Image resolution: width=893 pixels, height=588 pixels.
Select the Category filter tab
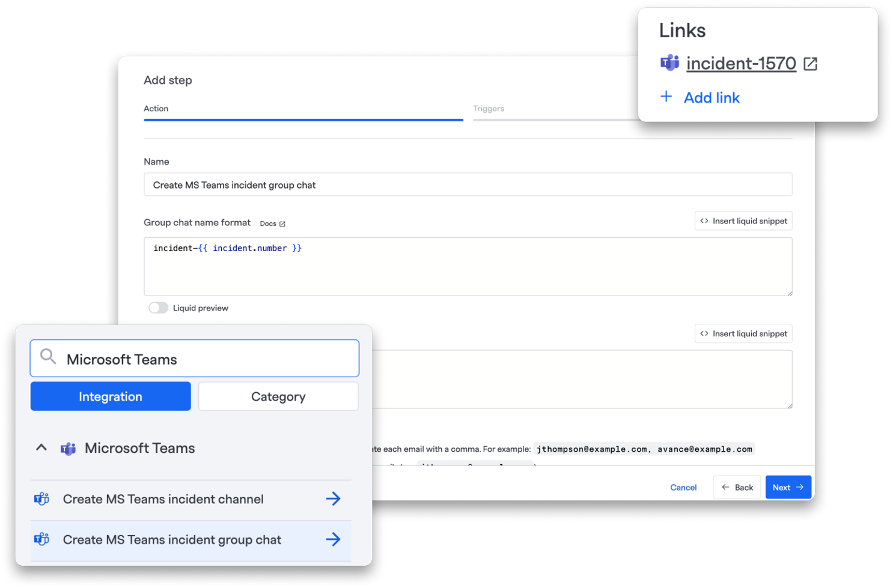[x=278, y=396]
